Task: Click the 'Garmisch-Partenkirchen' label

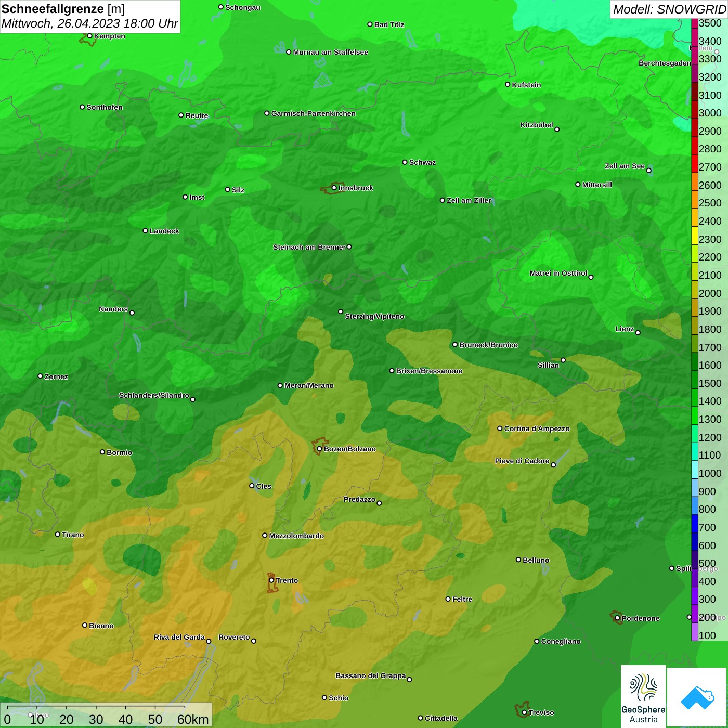Action: [x=314, y=113]
